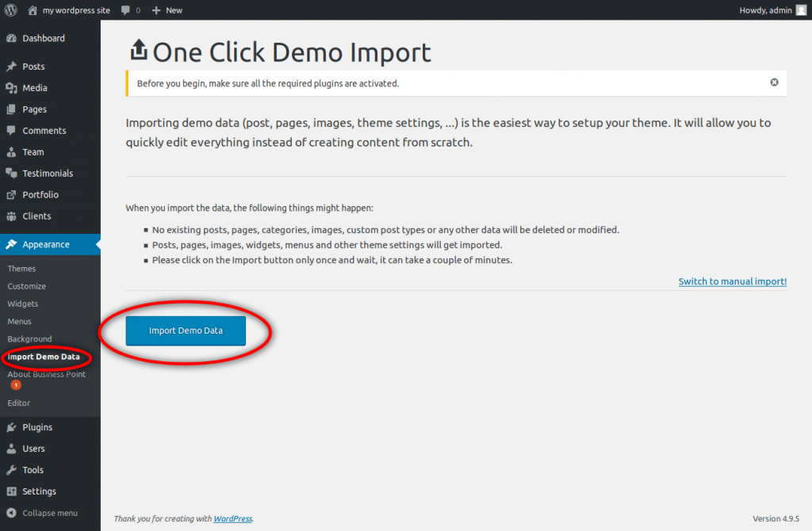Collapse the admin sidebar menu
Image resolution: width=812 pixels, height=531 pixels.
click(41, 513)
